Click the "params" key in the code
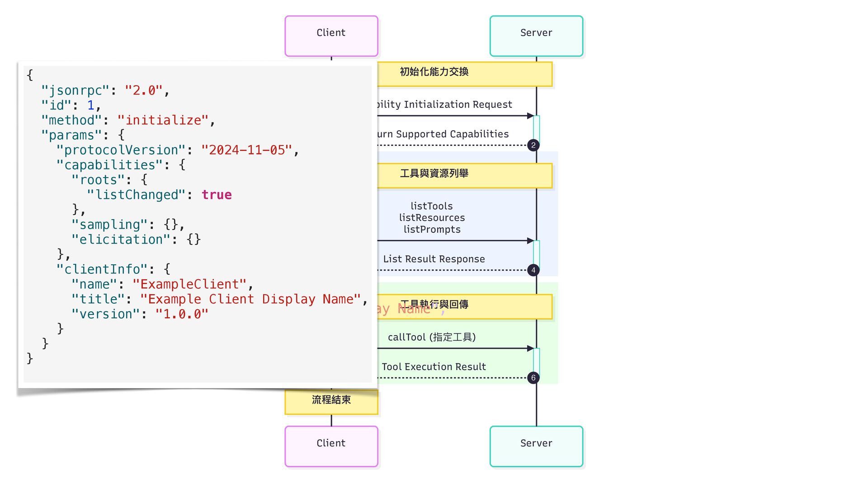The width and height of the screenshot is (868, 488). tap(71, 135)
